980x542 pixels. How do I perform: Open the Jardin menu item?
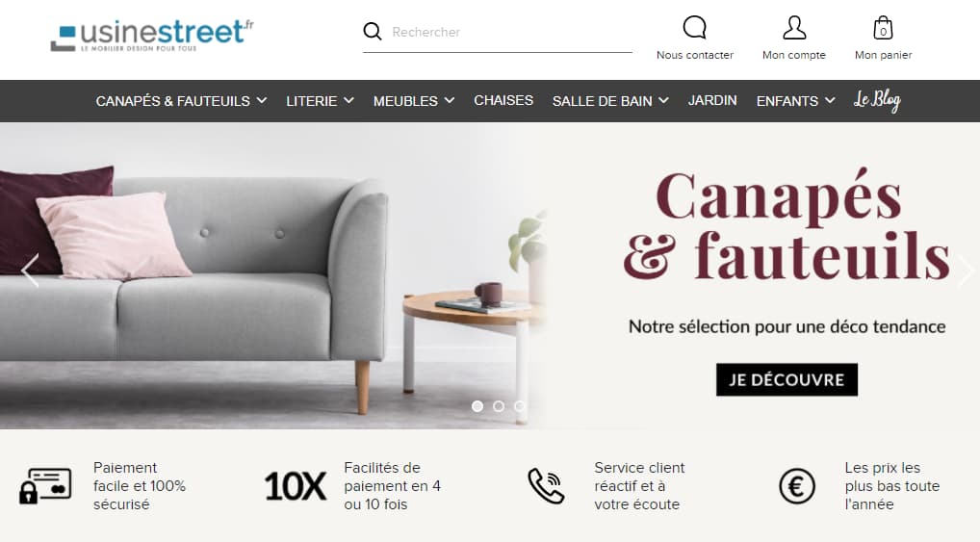712,101
